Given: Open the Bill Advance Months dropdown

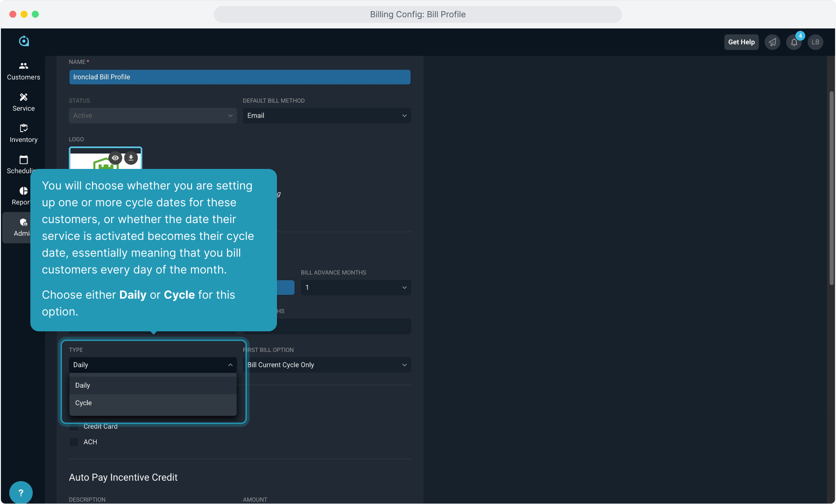Looking at the screenshot, I should click(355, 287).
